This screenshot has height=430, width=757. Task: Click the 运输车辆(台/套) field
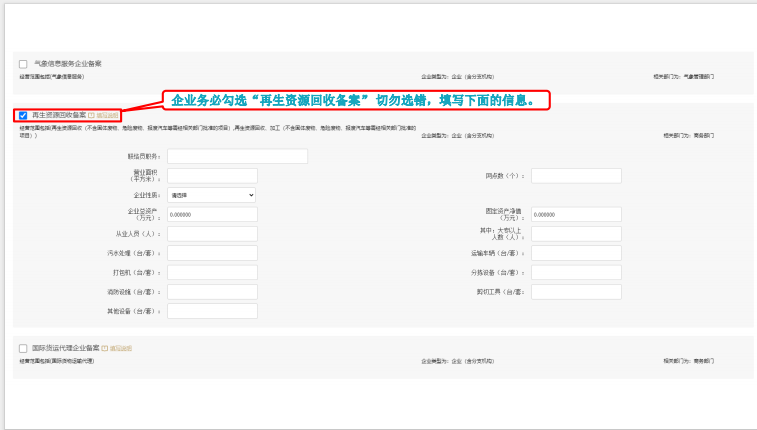point(575,253)
